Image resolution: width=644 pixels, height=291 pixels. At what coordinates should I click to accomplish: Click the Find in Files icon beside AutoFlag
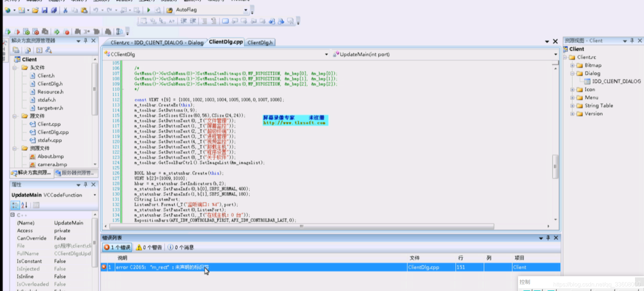point(170,10)
